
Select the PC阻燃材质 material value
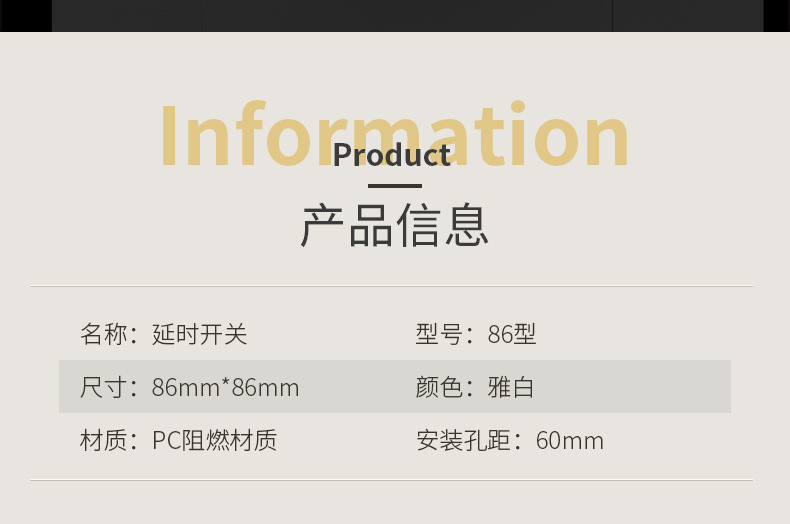pyautogui.click(x=214, y=440)
